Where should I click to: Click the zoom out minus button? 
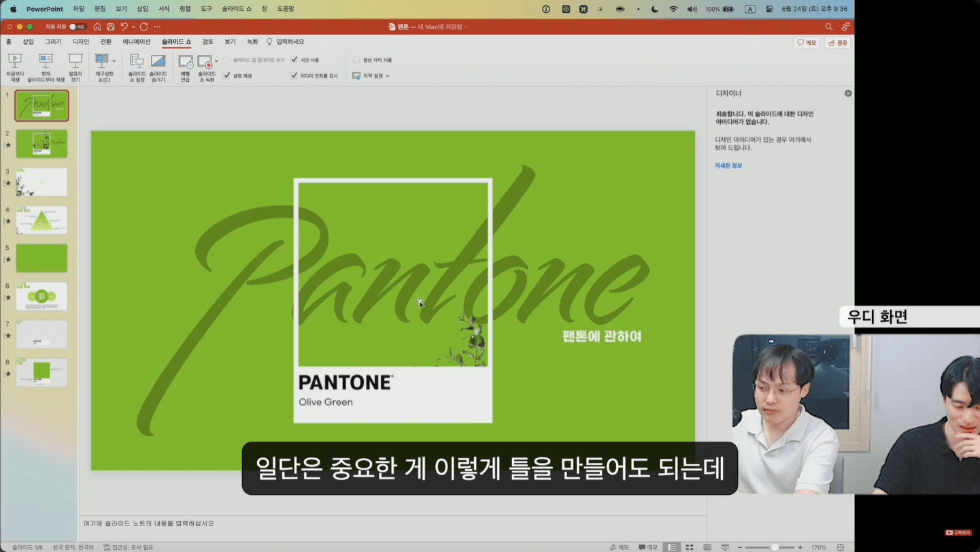click(x=740, y=547)
